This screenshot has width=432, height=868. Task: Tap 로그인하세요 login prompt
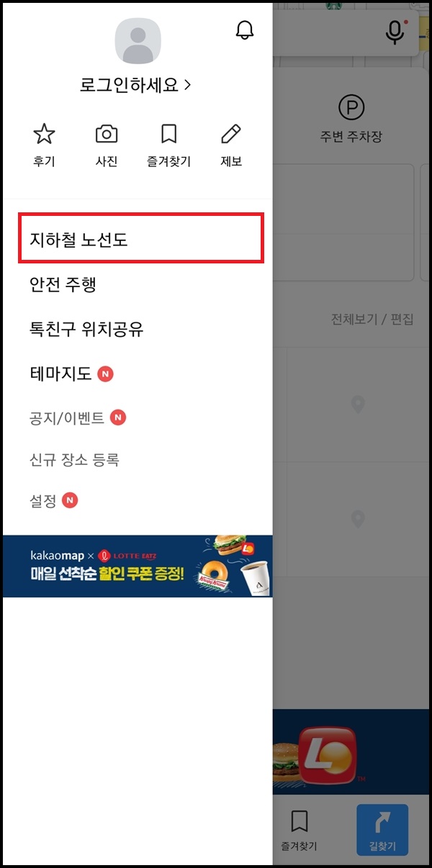coord(135,85)
